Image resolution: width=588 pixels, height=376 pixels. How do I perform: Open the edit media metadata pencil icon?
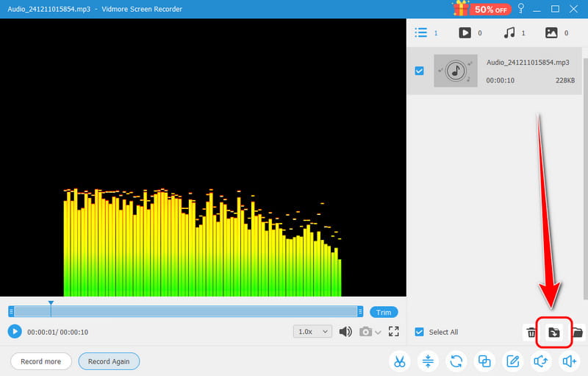point(513,361)
